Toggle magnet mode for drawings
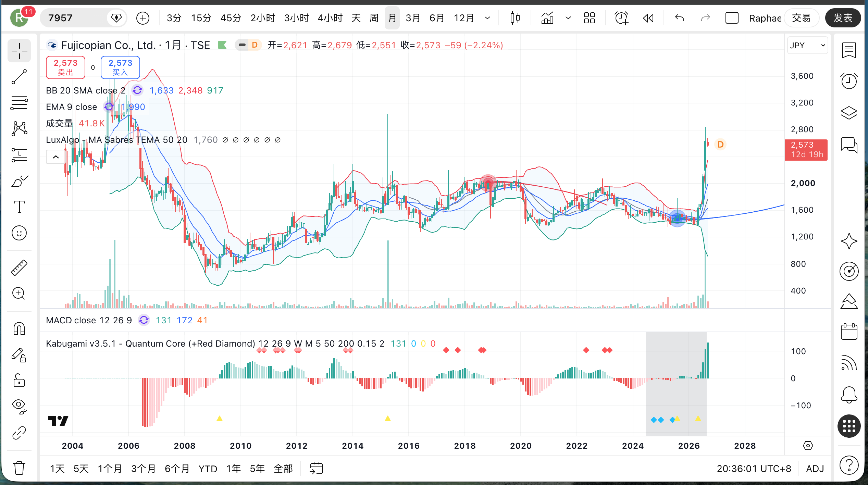 tap(19, 328)
